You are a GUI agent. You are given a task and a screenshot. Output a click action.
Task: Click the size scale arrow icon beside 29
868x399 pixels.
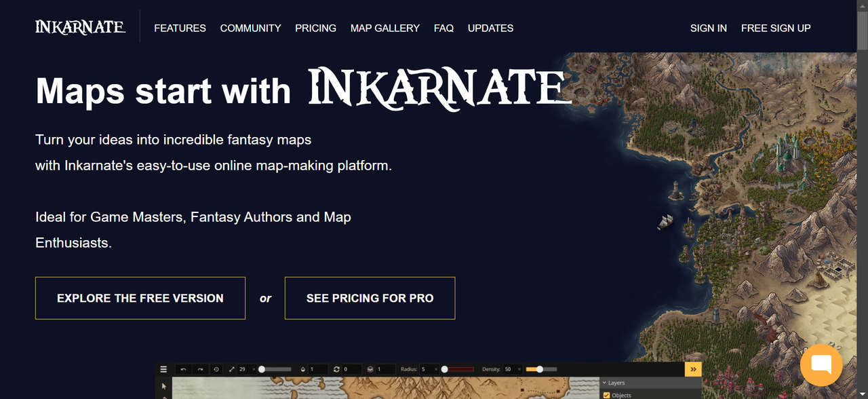tap(232, 369)
